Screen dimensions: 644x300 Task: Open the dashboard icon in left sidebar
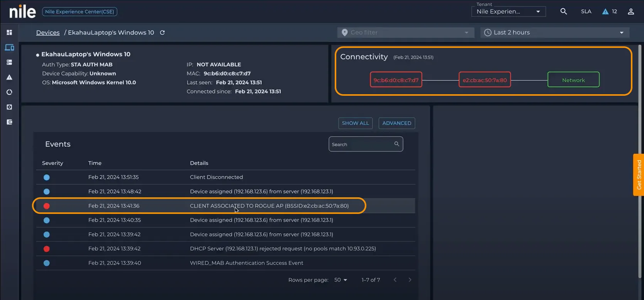(9, 32)
